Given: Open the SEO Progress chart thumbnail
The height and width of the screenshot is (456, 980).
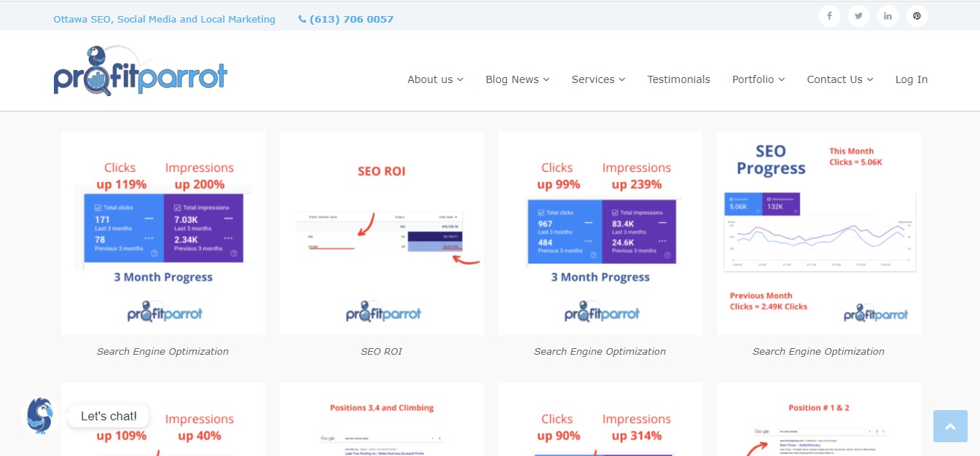Looking at the screenshot, I should click(x=819, y=233).
